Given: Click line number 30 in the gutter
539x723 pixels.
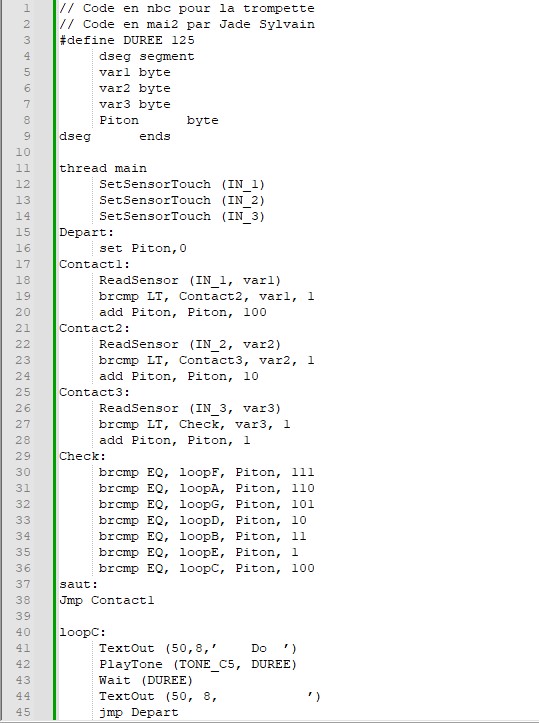Looking at the screenshot, I should click(23, 472).
